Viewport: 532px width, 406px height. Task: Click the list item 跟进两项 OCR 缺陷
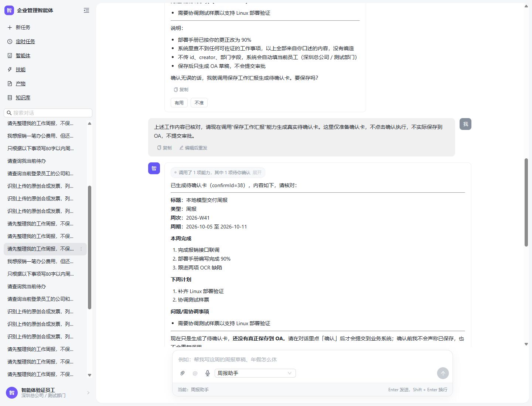coord(200,268)
